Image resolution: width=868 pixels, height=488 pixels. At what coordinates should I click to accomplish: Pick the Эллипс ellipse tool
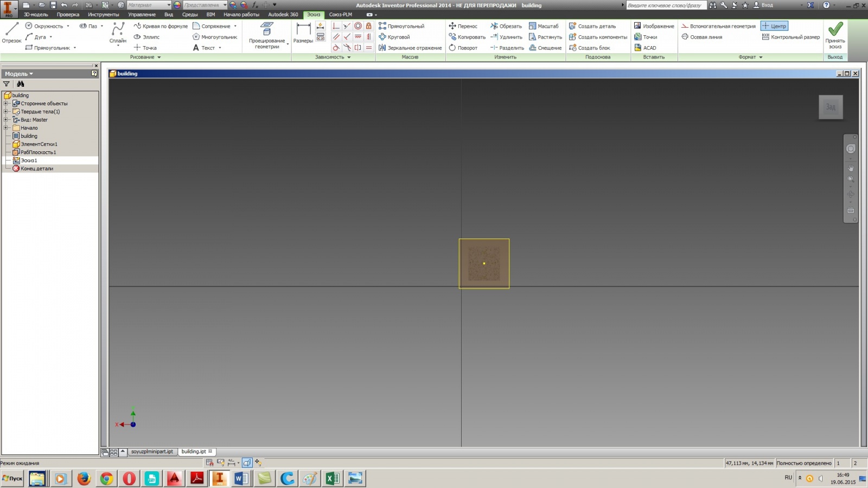[146, 37]
